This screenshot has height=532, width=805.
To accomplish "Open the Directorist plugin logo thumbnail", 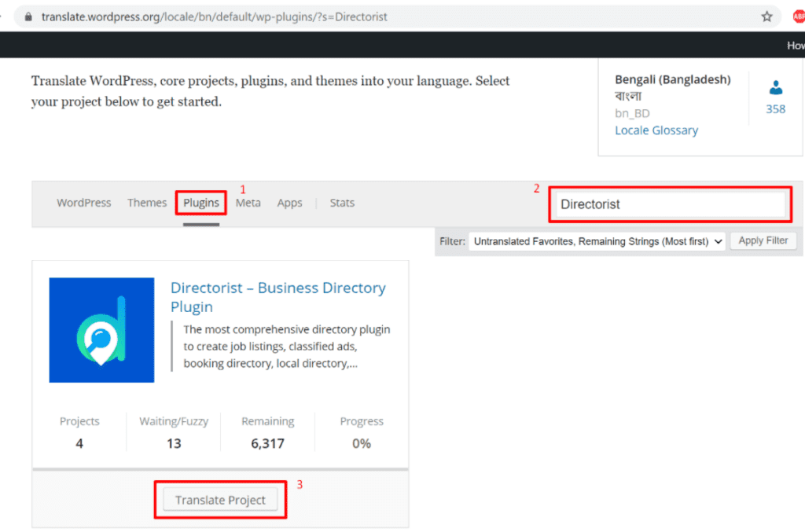I will pos(101,330).
